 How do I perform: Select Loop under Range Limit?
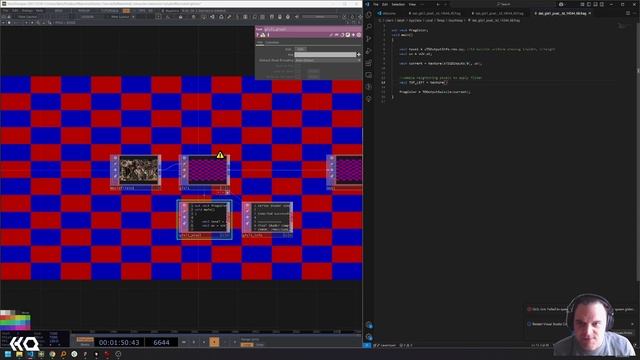(247, 345)
